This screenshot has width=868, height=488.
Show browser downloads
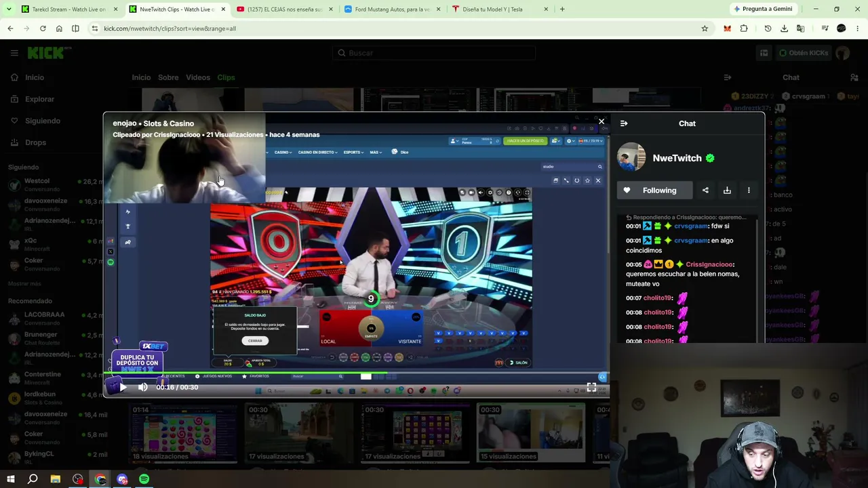[x=784, y=28]
